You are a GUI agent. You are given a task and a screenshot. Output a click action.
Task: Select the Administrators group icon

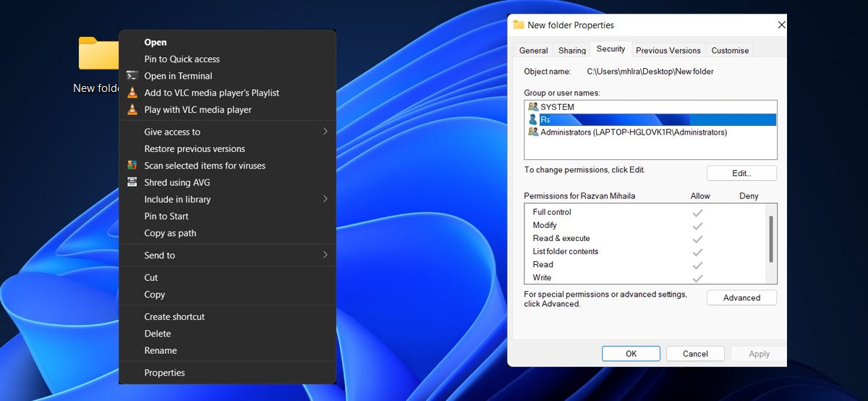533,132
